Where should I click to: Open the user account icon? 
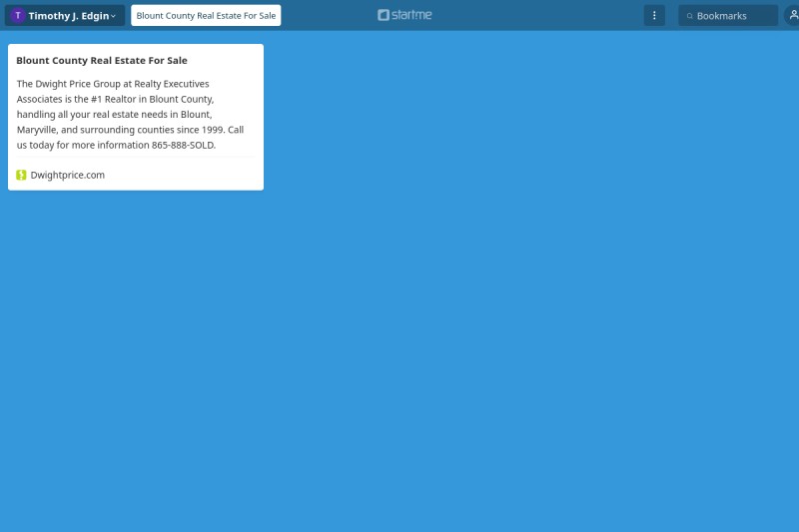point(793,16)
